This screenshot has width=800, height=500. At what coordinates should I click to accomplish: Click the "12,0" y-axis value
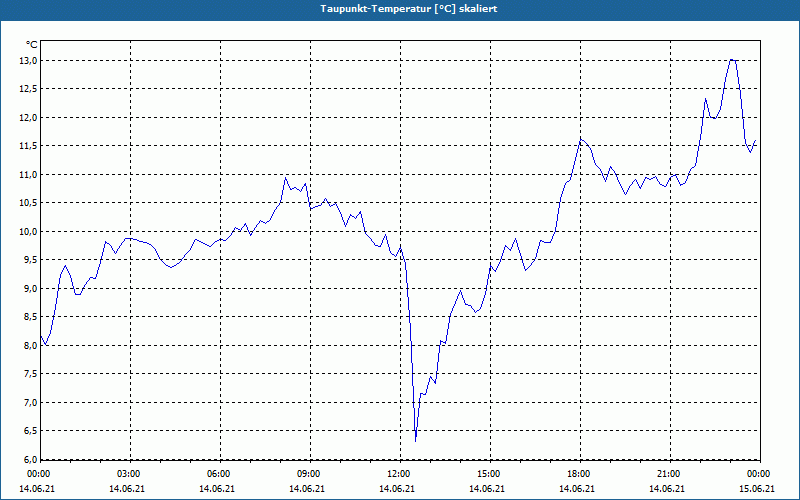29,118
